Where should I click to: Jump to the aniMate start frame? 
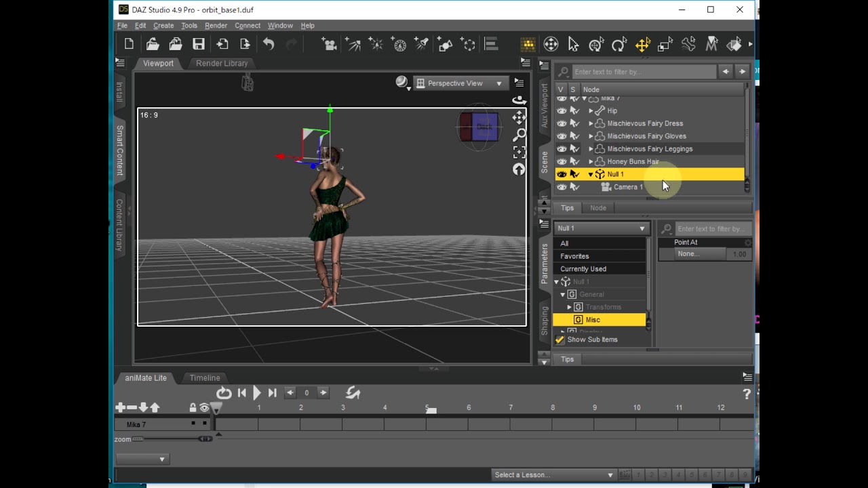click(241, 392)
